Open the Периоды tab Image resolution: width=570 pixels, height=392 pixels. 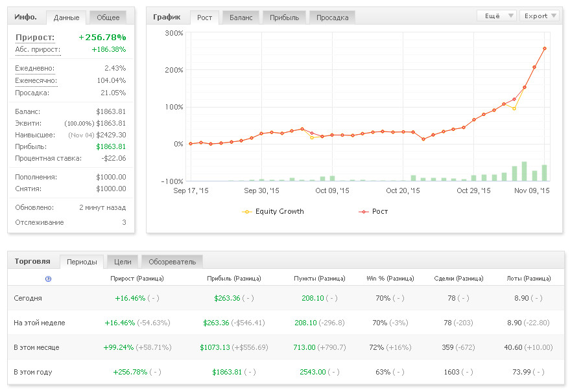tap(82, 262)
